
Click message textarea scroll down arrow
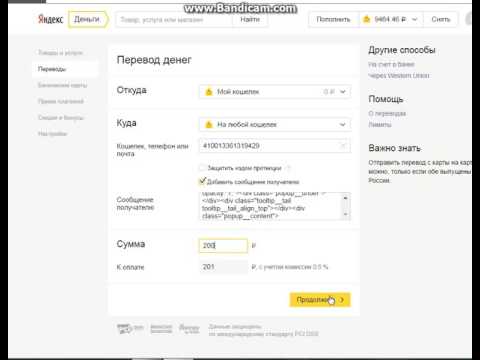346,214
